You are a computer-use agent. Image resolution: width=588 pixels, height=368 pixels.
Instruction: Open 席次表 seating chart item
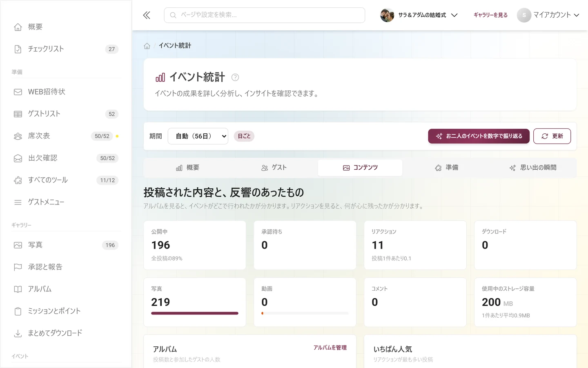pyautogui.click(x=66, y=136)
